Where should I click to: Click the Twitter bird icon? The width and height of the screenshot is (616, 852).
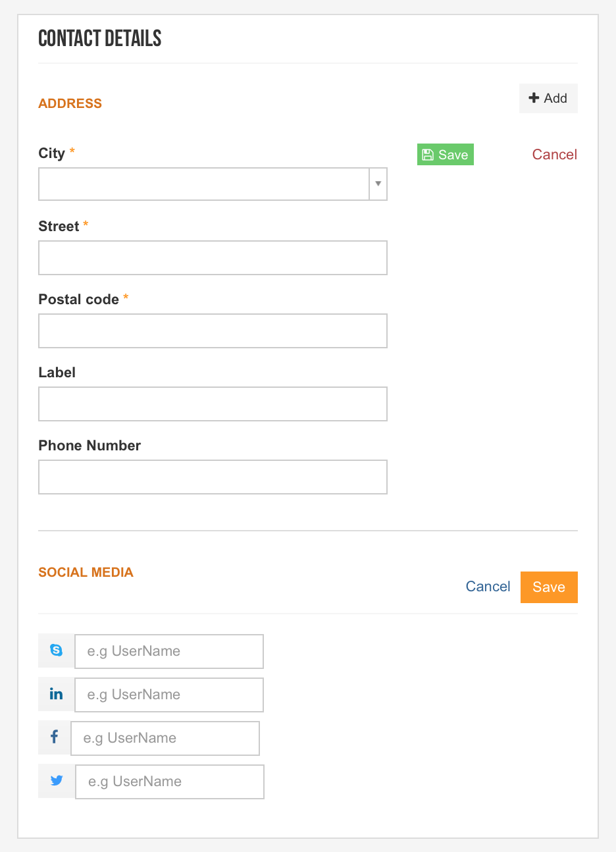57,781
